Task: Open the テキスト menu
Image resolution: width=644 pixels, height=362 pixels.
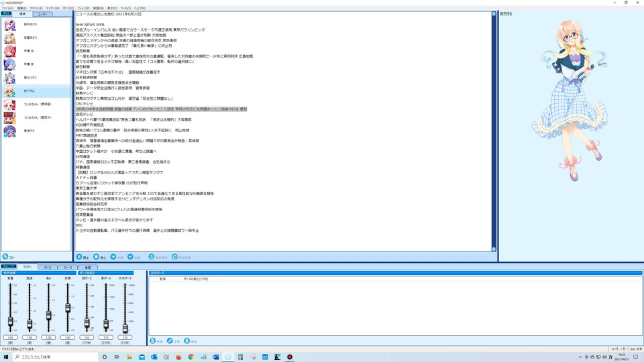Action: pos(36,8)
